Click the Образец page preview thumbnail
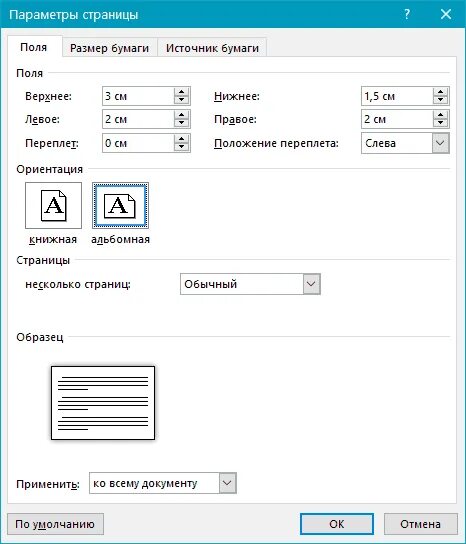The height and width of the screenshot is (544, 466). pyautogui.click(x=103, y=403)
